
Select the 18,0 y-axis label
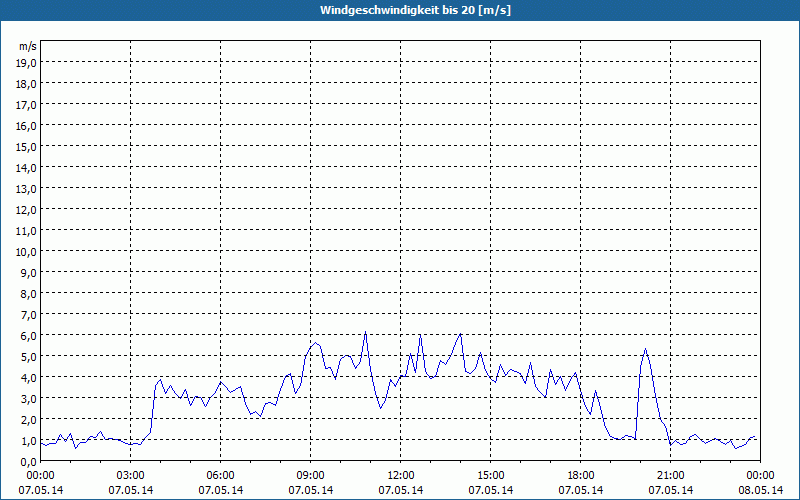pyautogui.click(x=27, y=84)
